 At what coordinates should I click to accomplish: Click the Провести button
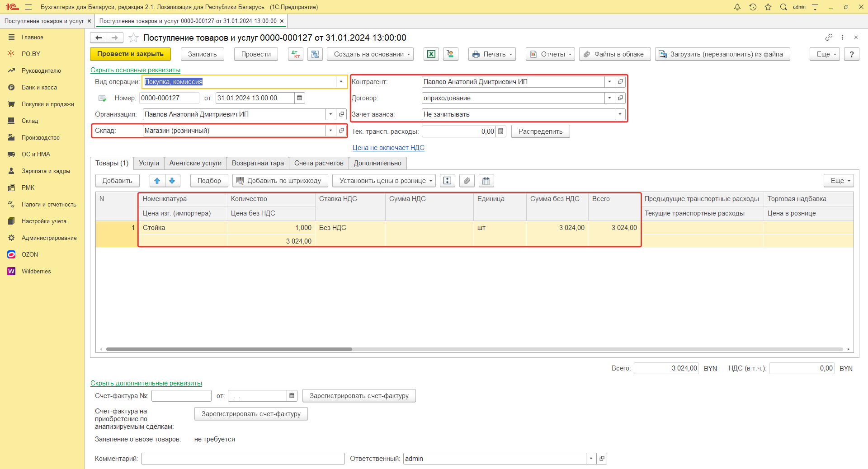256,54
